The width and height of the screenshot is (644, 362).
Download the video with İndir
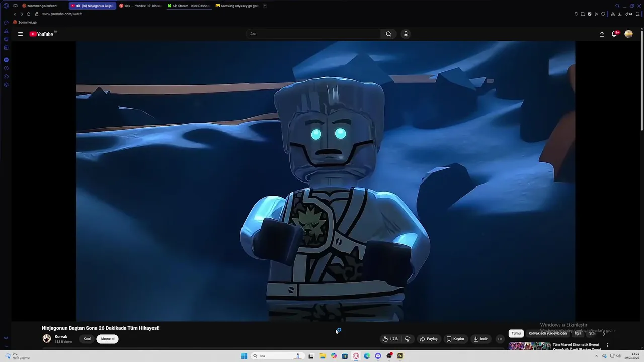tap(480, 339)
